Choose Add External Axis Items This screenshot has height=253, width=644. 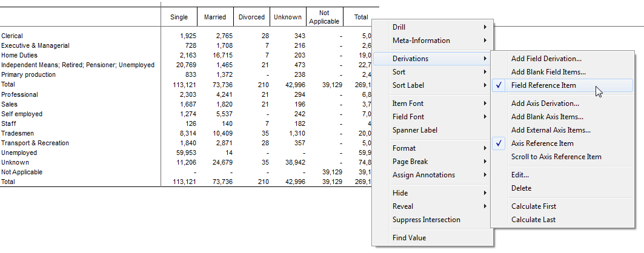click(550, 130)
